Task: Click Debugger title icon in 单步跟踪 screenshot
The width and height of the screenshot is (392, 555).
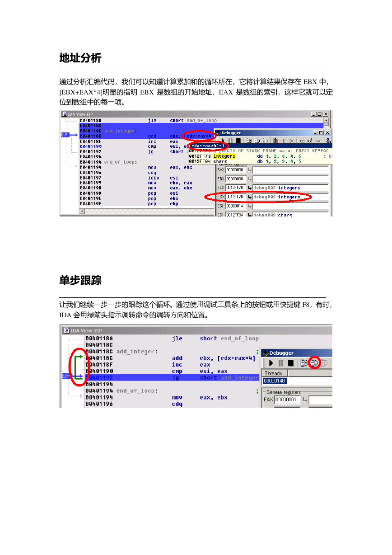Action: [266, 353]
